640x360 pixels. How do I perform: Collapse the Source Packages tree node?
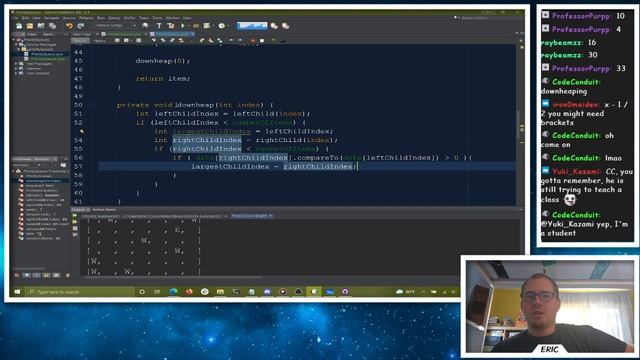[x=17, y=44]
